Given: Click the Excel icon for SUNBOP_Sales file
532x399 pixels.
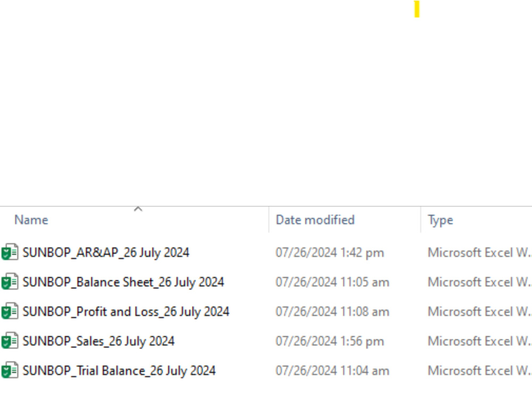Looking at the screenshot, I should click(x=10, y=340).
